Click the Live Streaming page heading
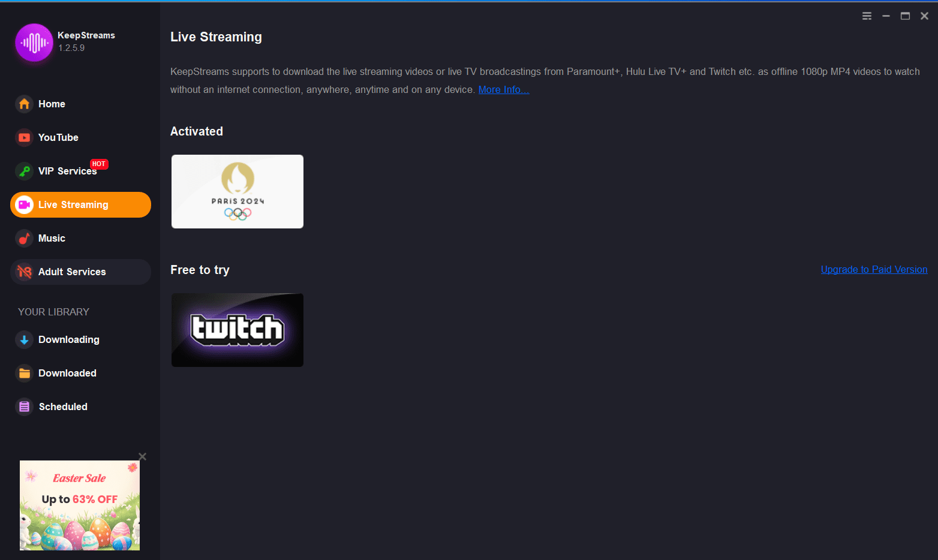The image size is (938, 560). point(216,37)
